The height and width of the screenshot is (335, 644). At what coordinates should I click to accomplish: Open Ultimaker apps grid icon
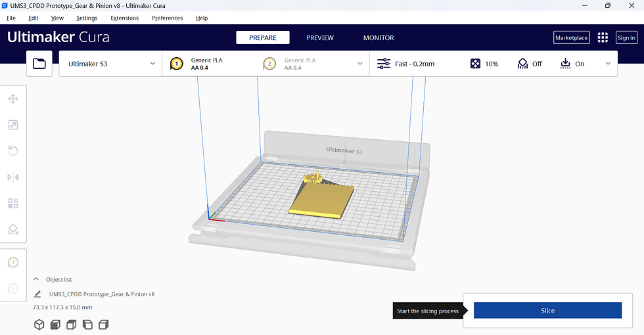pos(603,38)
